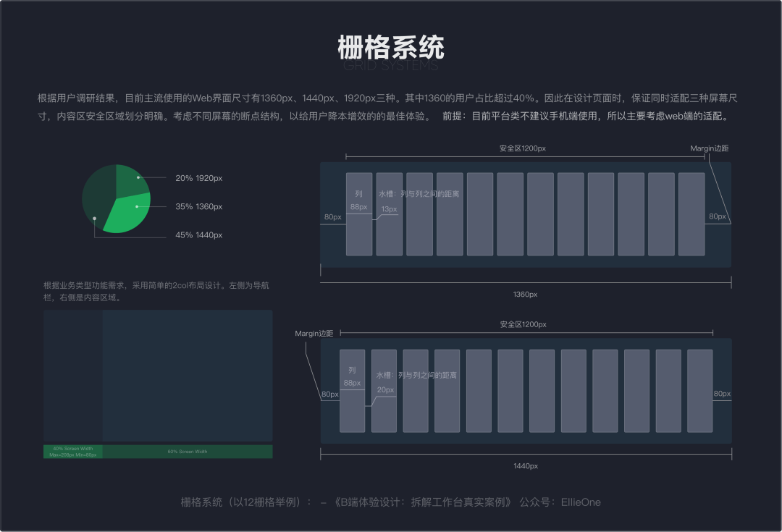
Task: Click the 60% Screen Width green bar
Action: tap(188, 452)
